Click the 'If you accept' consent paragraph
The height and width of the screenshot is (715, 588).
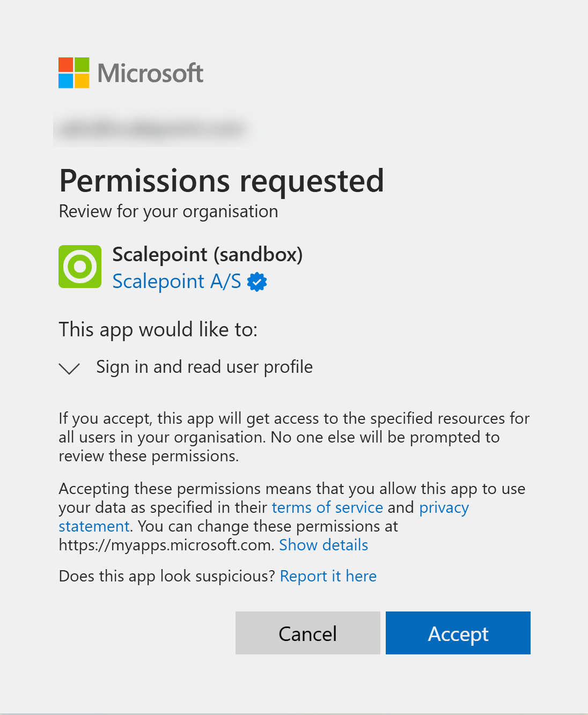[293, 437]
